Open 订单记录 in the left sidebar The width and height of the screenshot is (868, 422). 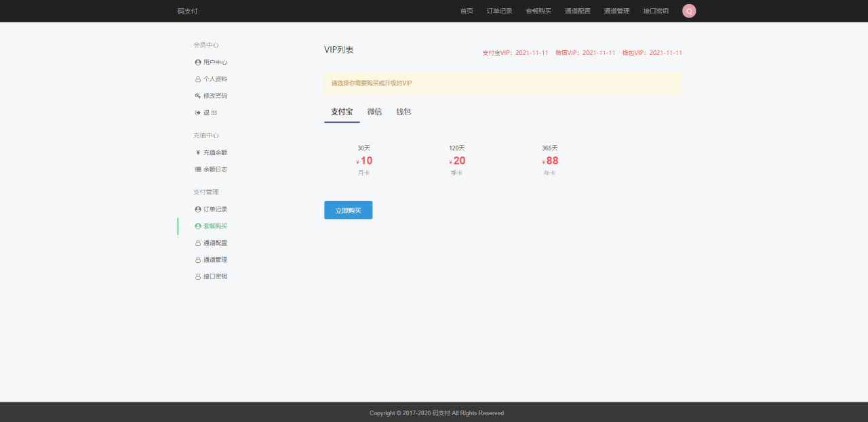(x=215, y=209)
